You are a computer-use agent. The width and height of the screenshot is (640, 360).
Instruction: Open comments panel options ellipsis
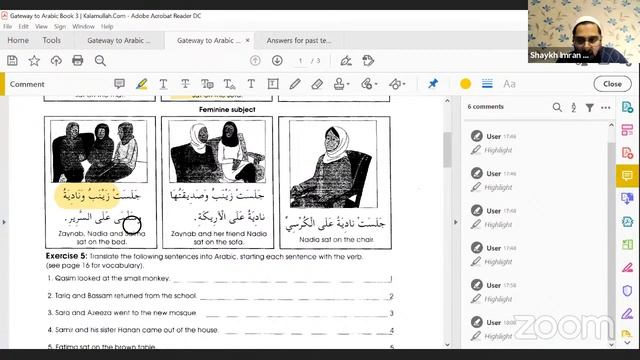[x=606, y=108]
